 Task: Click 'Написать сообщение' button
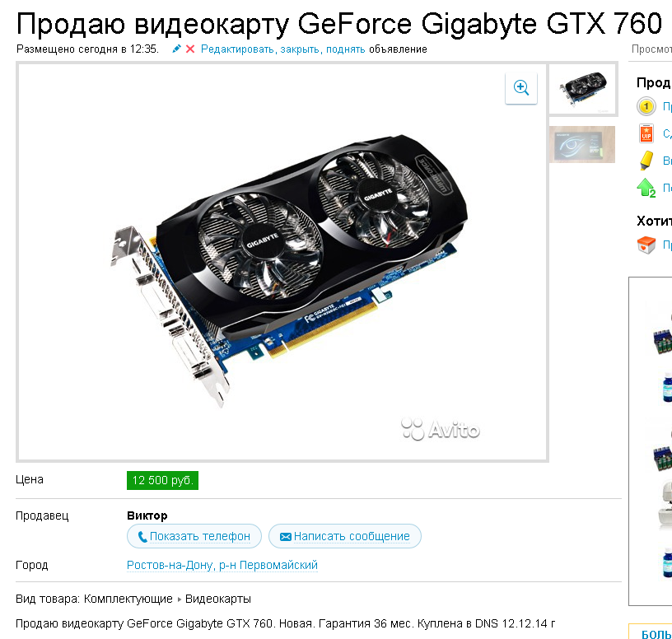pyautogui.click(x=345, y=536)
